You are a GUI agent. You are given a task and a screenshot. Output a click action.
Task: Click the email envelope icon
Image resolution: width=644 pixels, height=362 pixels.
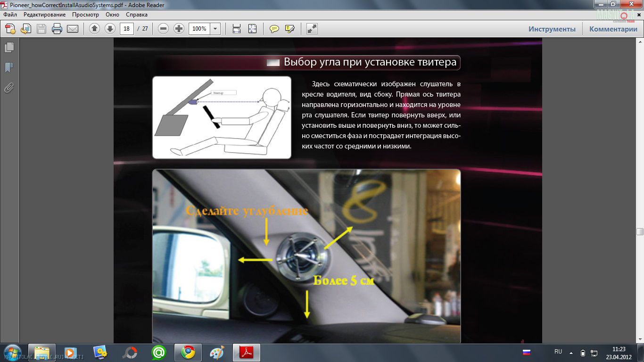click(73, 29)
